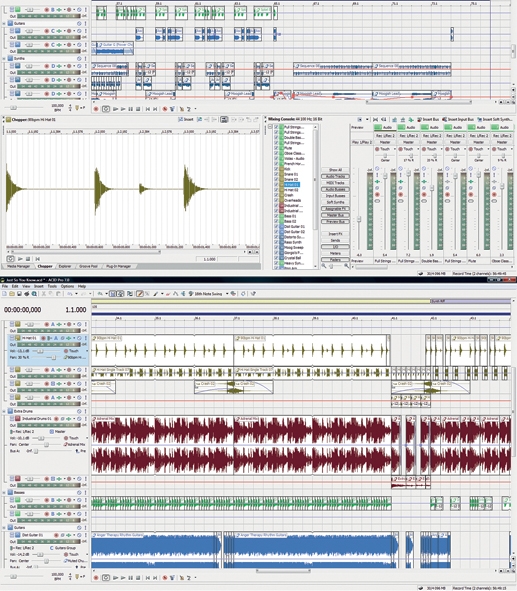Click Record in the upper window transport bar
Image resolution: width=517 pixels, height=591 pixels.
96,109
